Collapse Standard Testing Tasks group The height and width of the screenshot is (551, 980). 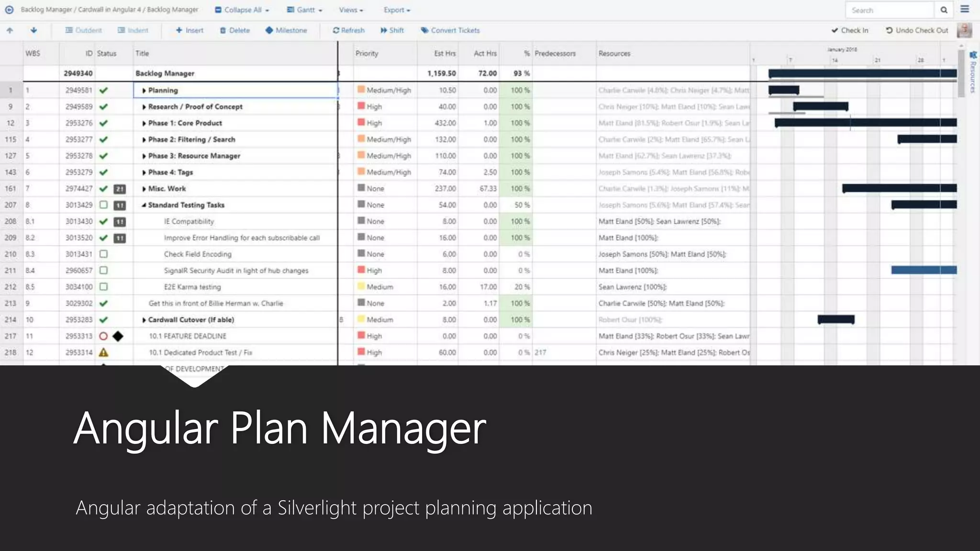tap(144, 205)
